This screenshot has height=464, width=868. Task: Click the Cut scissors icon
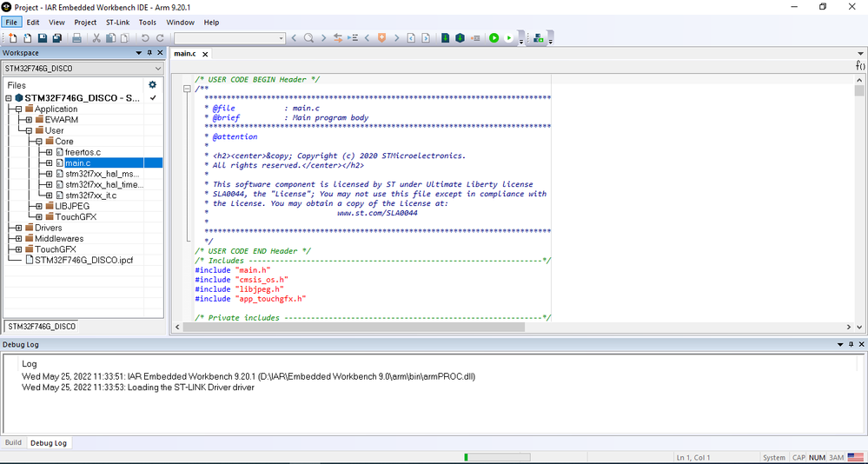point(96,37)
